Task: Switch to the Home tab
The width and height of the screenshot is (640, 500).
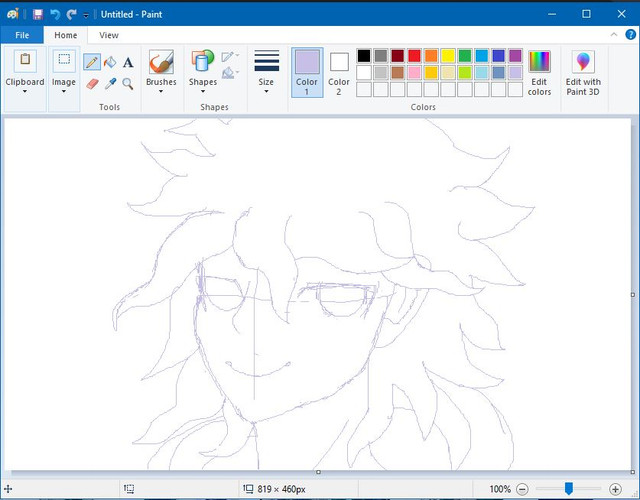Action: click(66, 35)
